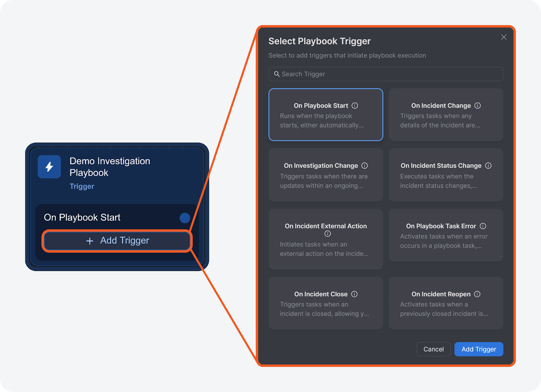Image resolution: width=541 pixels, height=392 pixels.
Task: Click the blue connector dot on On Playbook Start
Action: (185, 218)
